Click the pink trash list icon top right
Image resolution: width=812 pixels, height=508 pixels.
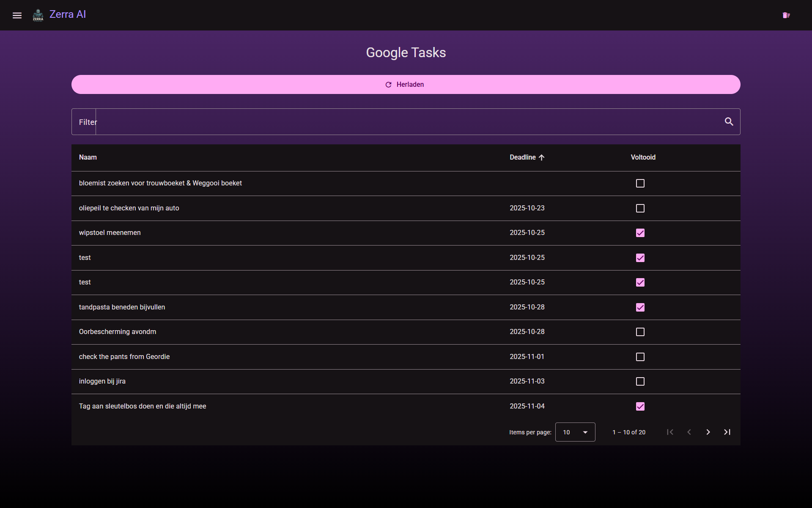point(786,15)
